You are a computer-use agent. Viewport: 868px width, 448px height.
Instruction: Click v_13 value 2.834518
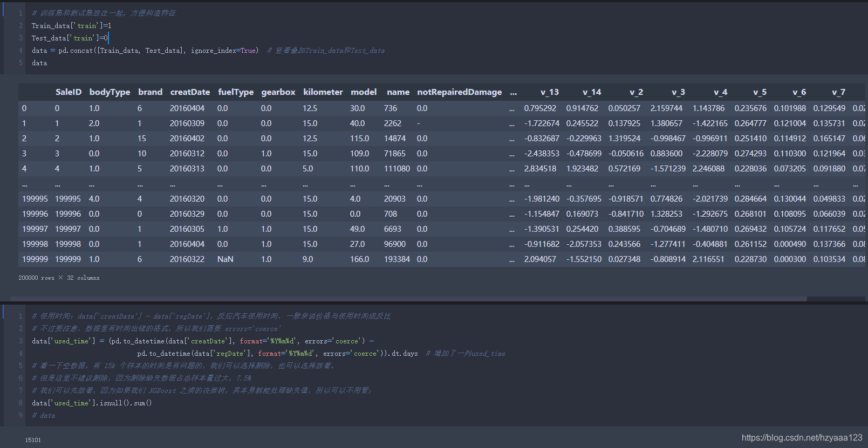point(540,169)
